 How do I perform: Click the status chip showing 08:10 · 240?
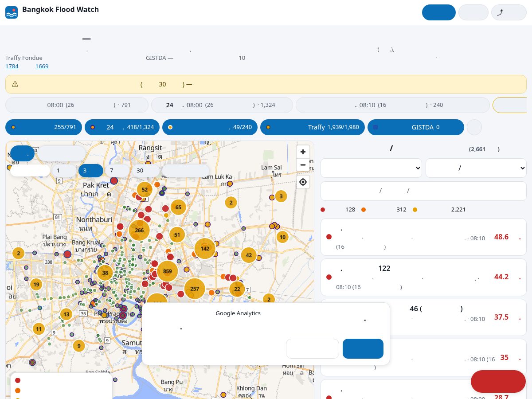click(x=393, y=105)
